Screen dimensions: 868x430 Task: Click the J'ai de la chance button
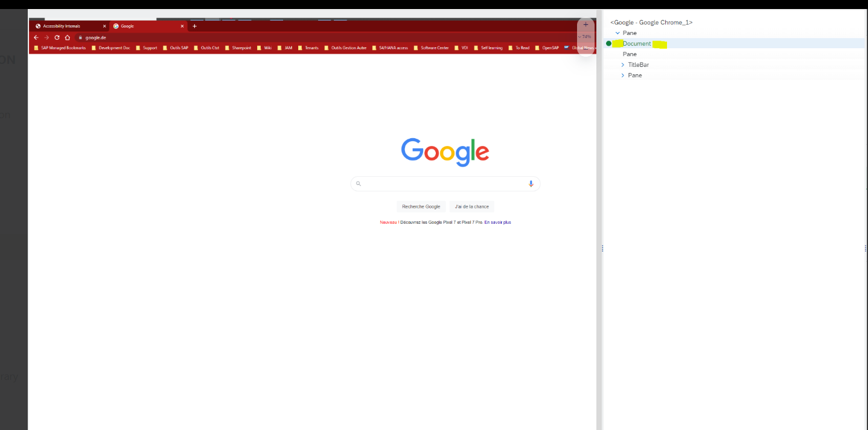[x=472, y=207]
